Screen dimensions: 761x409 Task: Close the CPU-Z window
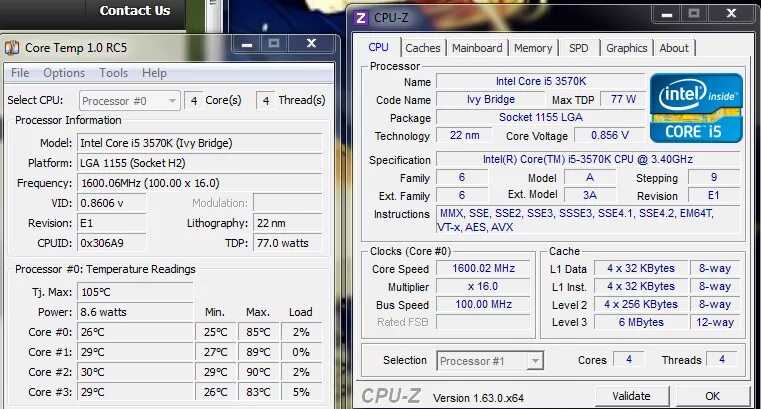click(x=731, y=14)
